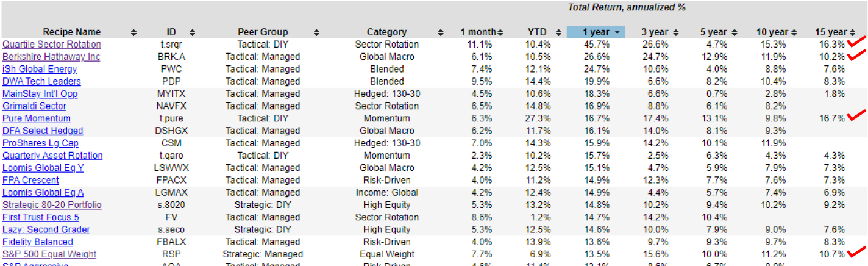This screenshot has height=266, width=868.
Task: Click the DWA Tech Leaders link
Action: [41, 81]
